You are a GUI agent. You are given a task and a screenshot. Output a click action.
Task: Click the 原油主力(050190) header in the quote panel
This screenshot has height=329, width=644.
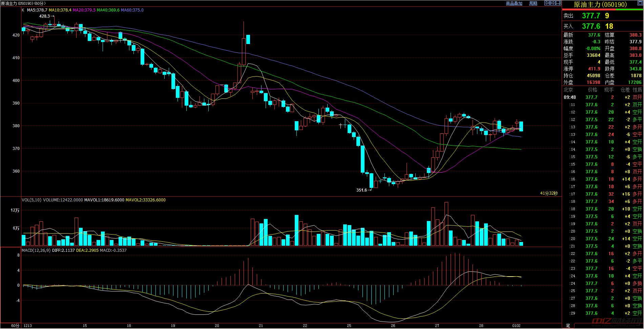pyautogui.click(x=600, y=4)
